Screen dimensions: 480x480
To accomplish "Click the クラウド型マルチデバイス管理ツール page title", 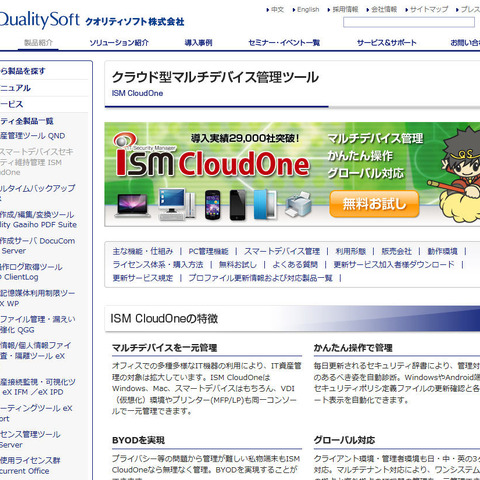I will tap(215, 77).
